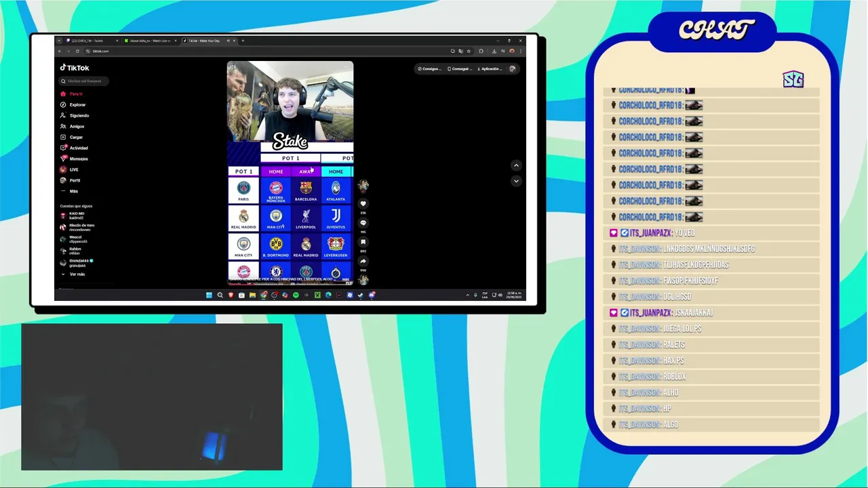
Task: Show hidden system tray icons
Action: click(467, 295)
